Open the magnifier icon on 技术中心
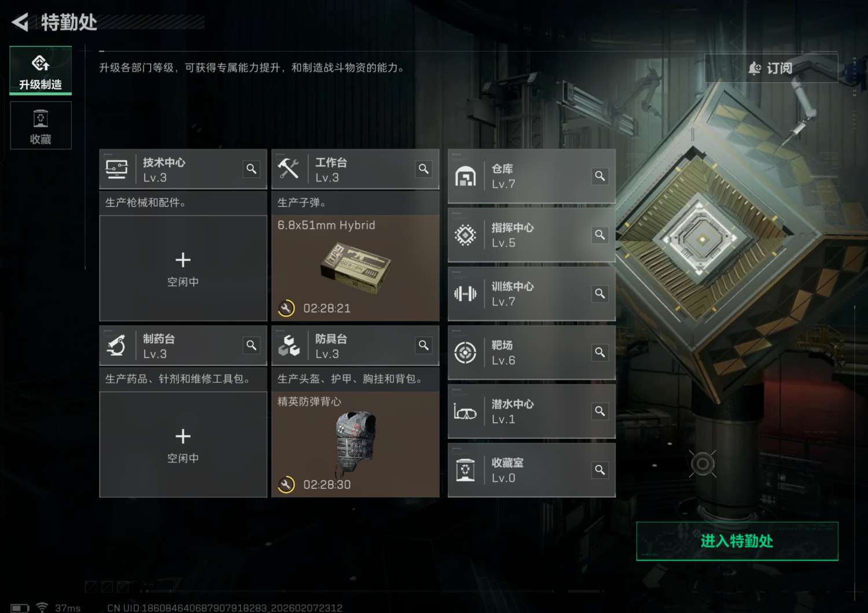Viewport: 868px width, 613px height. (251, 169)
